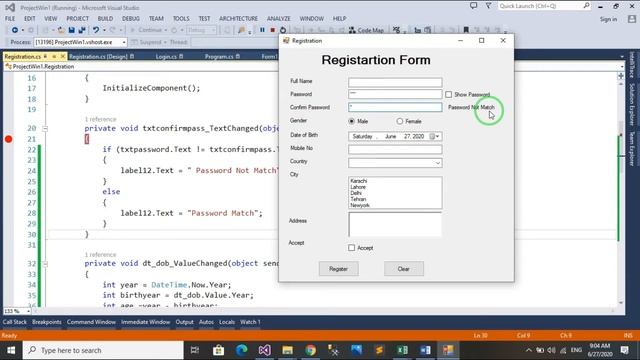
Task: Click the Quick Launch search magnifier
Action: pyautogui.click(x=586, y=6)
